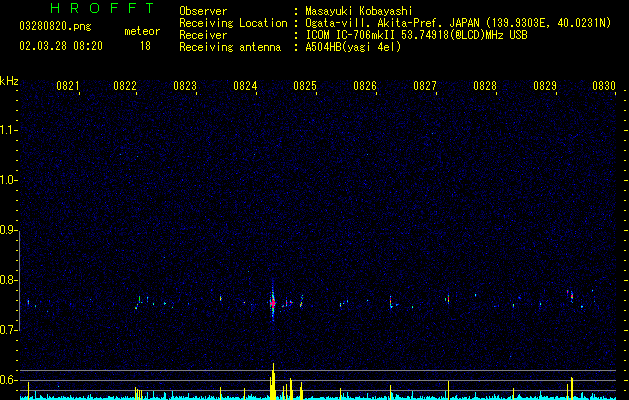Select the A504HB(yagi 4el) antenna text
629x400 pixels.
353,47
